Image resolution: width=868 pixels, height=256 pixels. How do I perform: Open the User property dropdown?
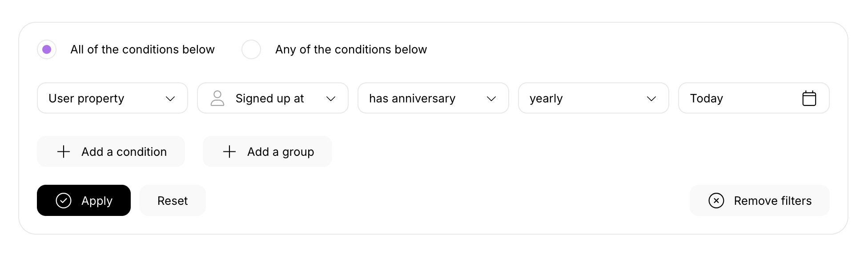[x=112, y=98]
